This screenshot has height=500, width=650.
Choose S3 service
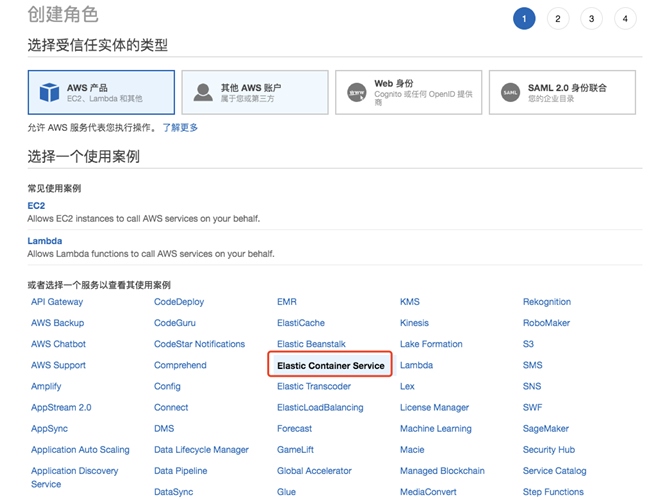coord(528,344)
